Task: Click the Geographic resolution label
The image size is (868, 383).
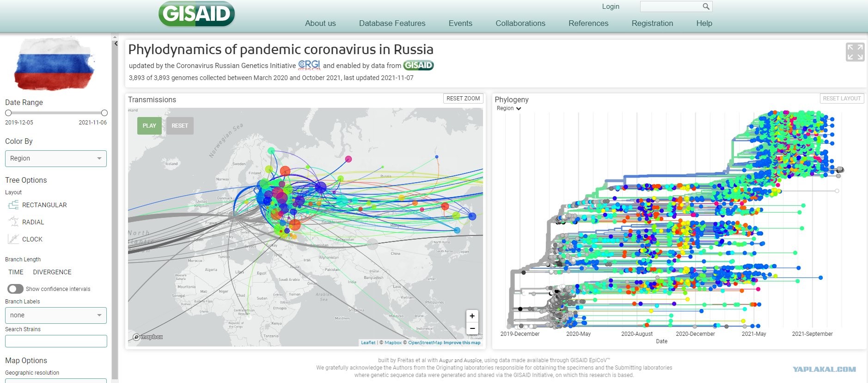Action: pyautogui.click(x=32, y=373)
